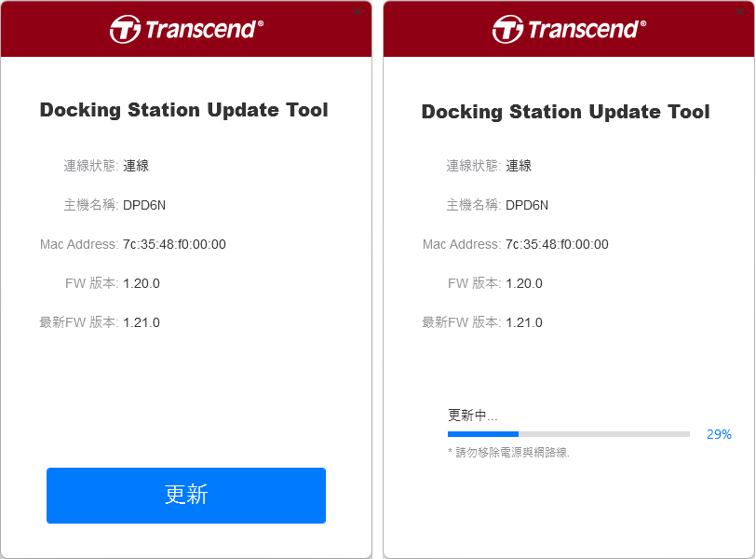The width and height of the screenshot is (756, 559).
Task: Click the blue firmware update progress bar
Action: pyautogui.click(x=569, y=434)
